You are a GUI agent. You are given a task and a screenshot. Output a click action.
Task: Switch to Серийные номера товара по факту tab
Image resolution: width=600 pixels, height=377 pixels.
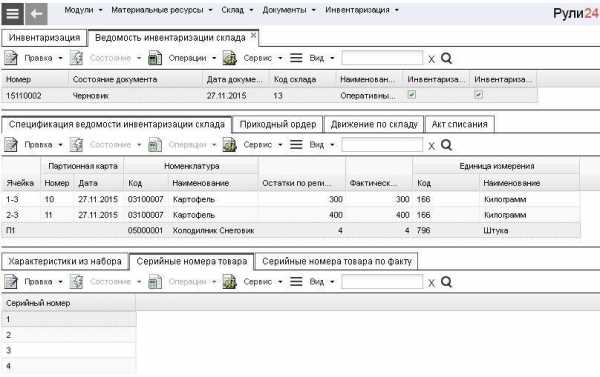337,261
